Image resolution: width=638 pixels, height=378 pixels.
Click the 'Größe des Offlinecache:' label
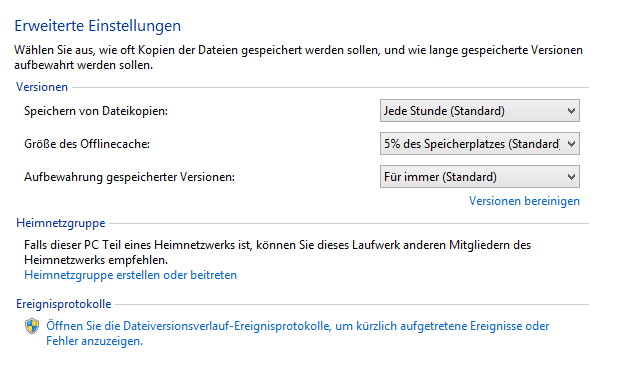87,144
